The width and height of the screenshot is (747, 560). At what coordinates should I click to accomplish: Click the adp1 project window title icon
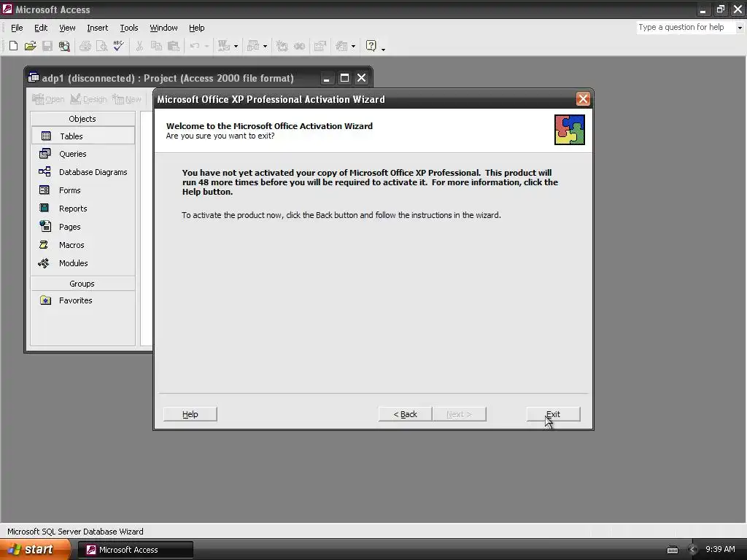[x=34, y=77]
